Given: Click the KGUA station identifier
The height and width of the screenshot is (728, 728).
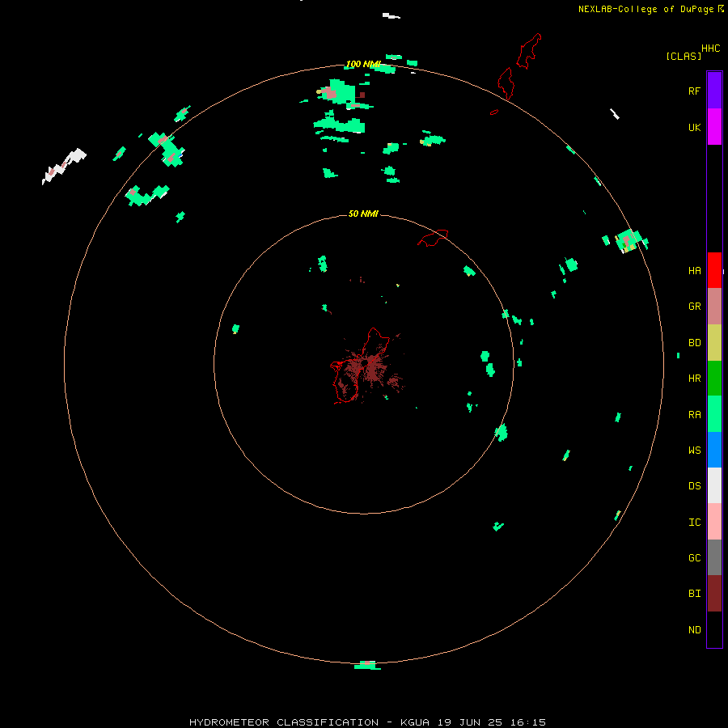Looking at the screenshot, I should pyautogui.click(x=415, y=722).
